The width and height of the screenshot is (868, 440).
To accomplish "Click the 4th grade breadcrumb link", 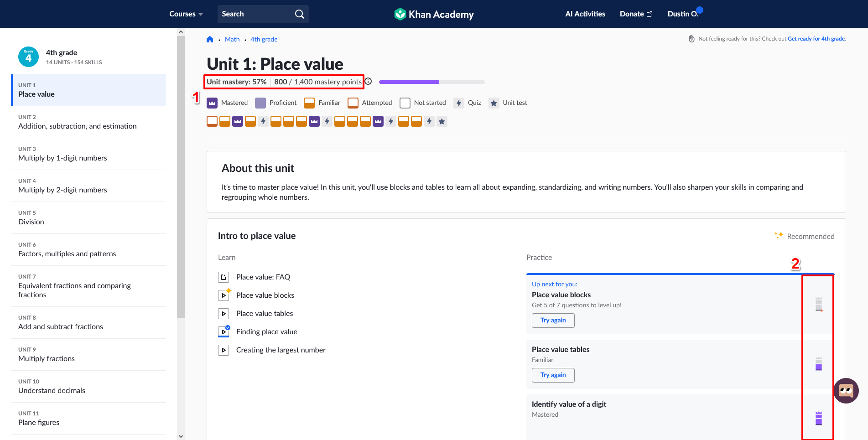I will coord(264,39).
